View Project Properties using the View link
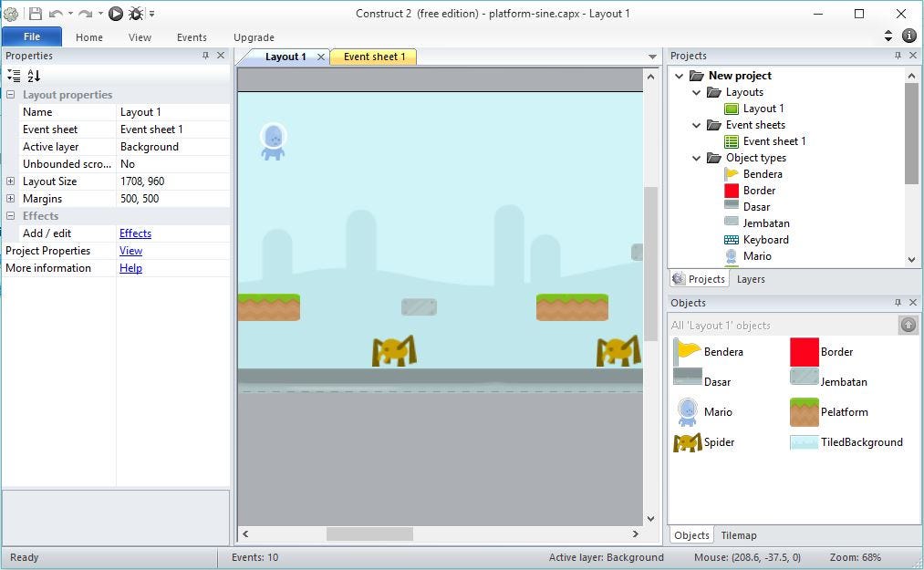The width and height of the screenshot is (924, 570). pyautogui.click(x=130, y=250)
